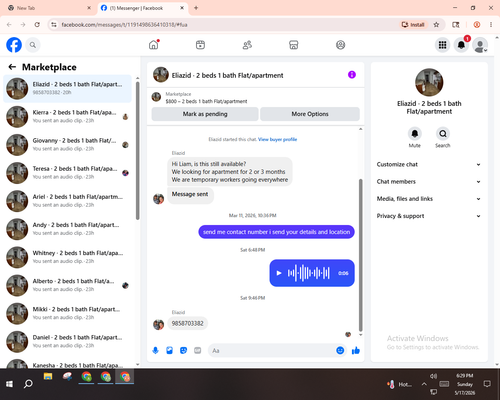Click the 'send me contact number' message bubble
The width and height of the screenshot is (500, 400).
276,232
